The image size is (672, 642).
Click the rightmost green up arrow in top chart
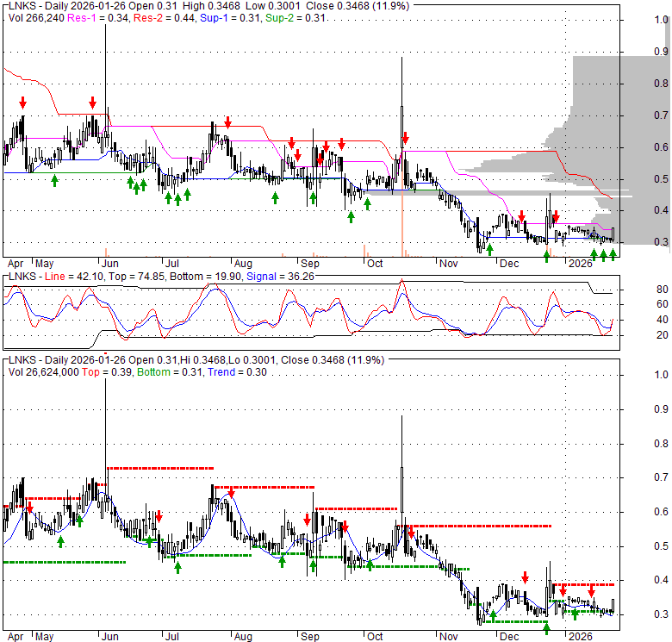click(x=613, y=253)
